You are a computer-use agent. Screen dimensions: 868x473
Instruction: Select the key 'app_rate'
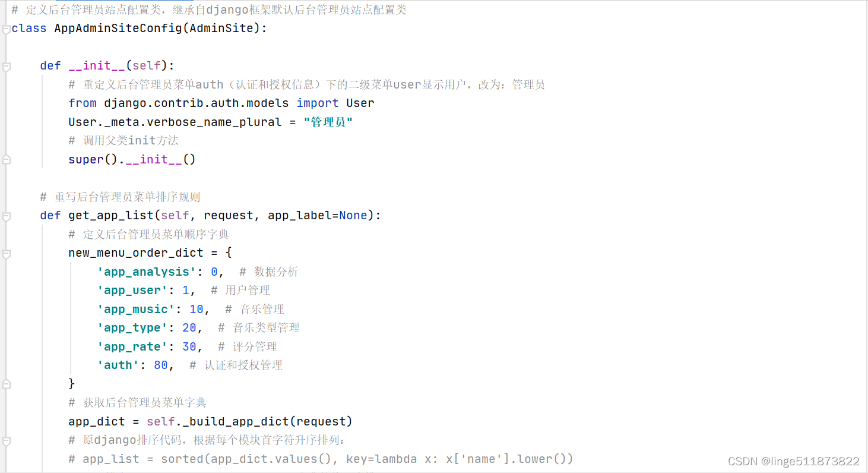(x=132, y=346)
